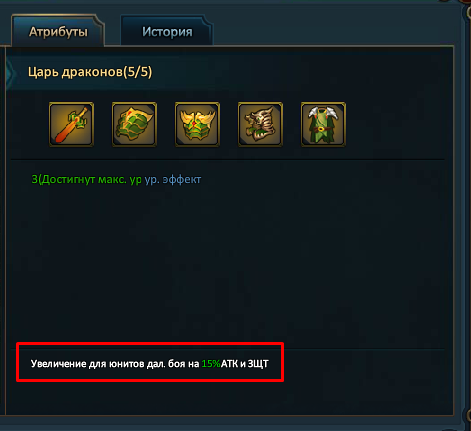
Task: Click the winged chestplate set icon
Action: tap(197, 124)
